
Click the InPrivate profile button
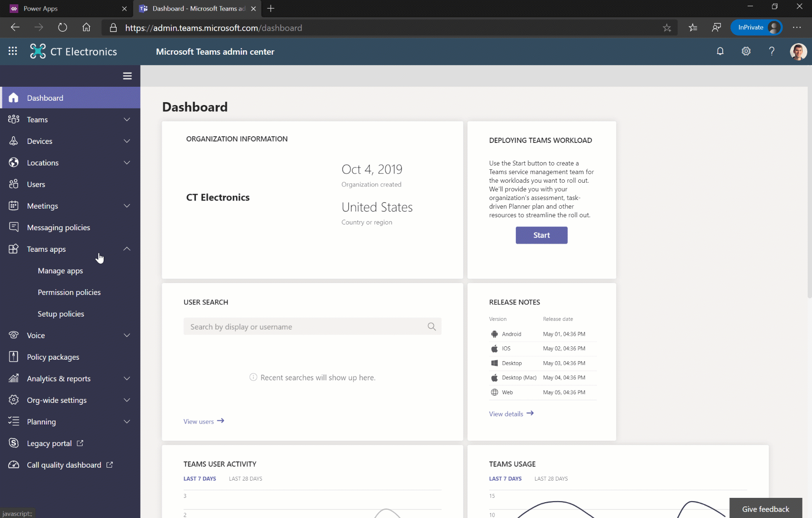click(756, 27)
